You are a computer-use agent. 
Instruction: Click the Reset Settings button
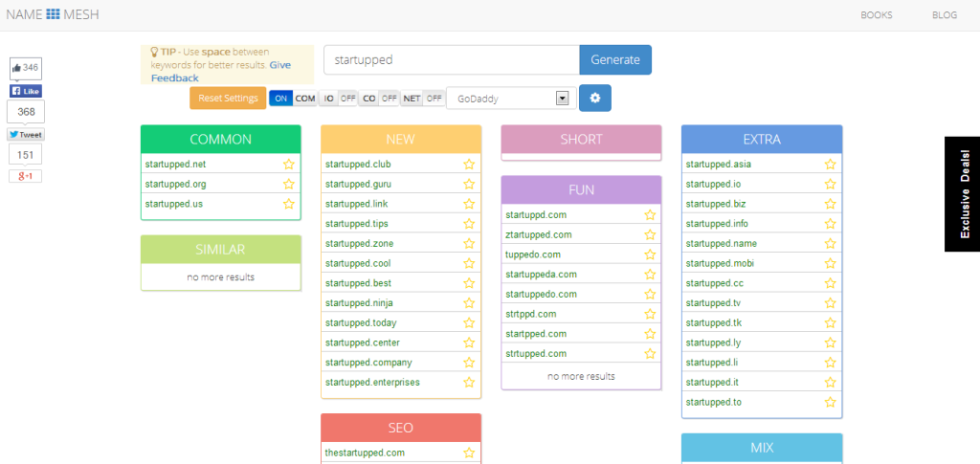point(228,98)
